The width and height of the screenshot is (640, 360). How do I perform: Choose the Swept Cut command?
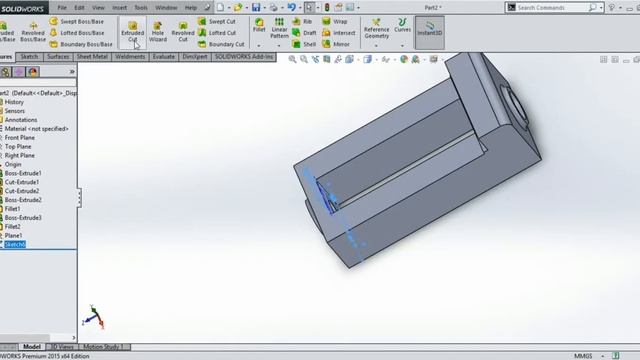click(217, 21)
